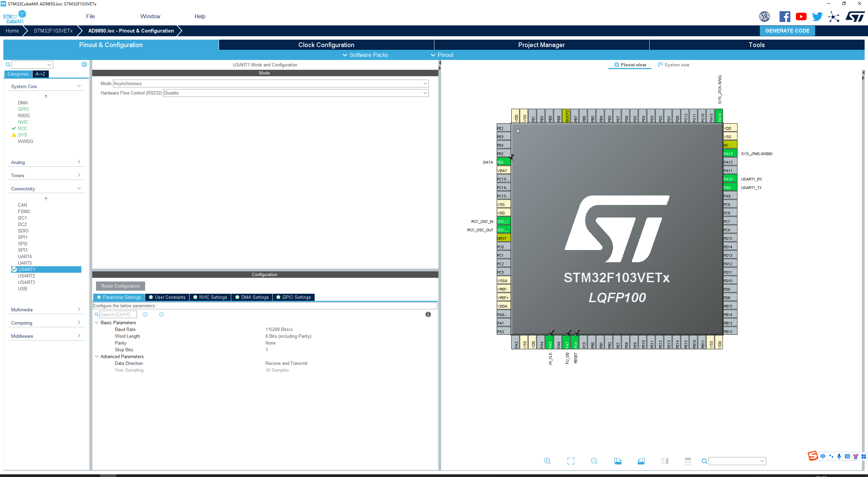Image resolution: width=868 pixels, height=477 pixels.
Task: Open the GPIO Settings tab
Action: (294, 297)
